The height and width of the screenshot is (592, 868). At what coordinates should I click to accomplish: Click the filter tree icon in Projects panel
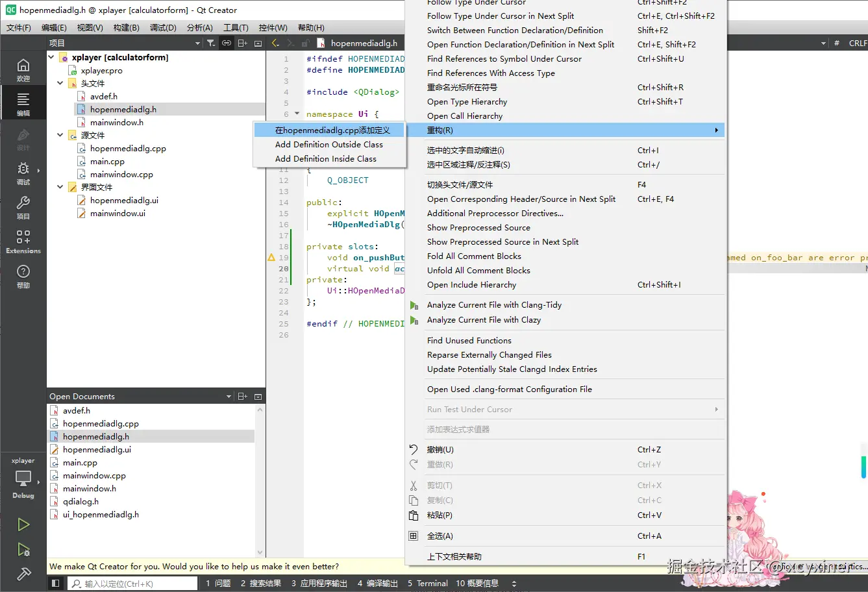211,43
